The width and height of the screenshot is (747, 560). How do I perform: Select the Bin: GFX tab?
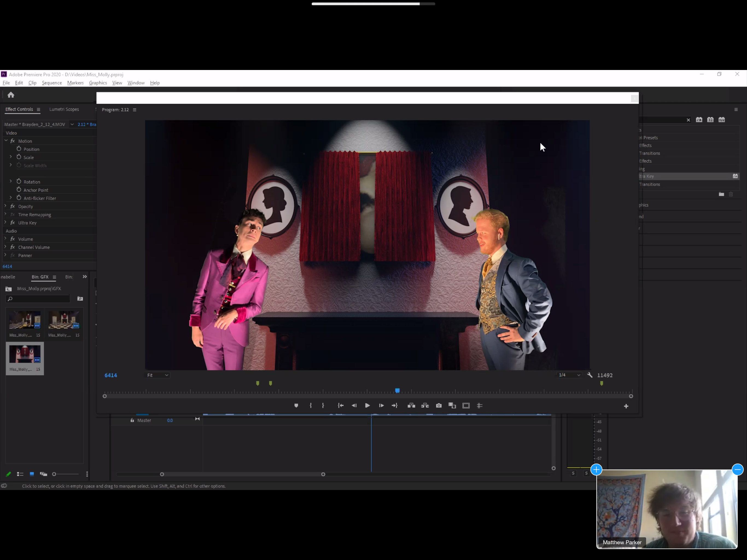tap(40, 277)
